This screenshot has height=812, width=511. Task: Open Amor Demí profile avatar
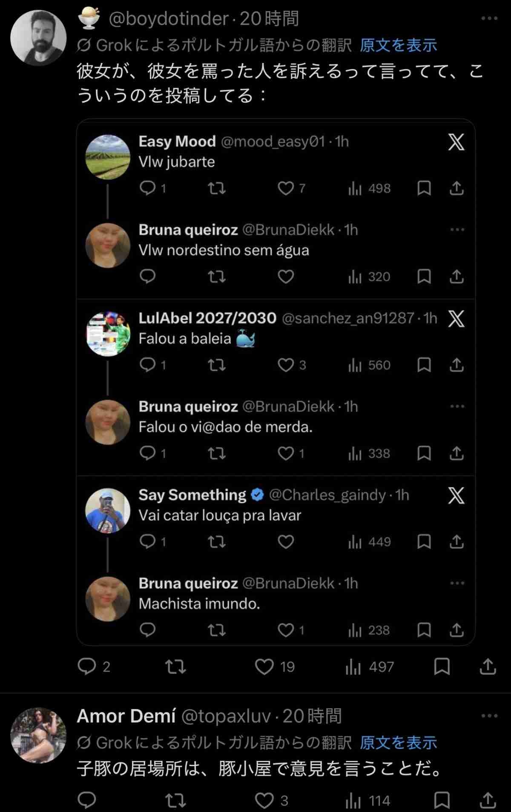[38, 735]
